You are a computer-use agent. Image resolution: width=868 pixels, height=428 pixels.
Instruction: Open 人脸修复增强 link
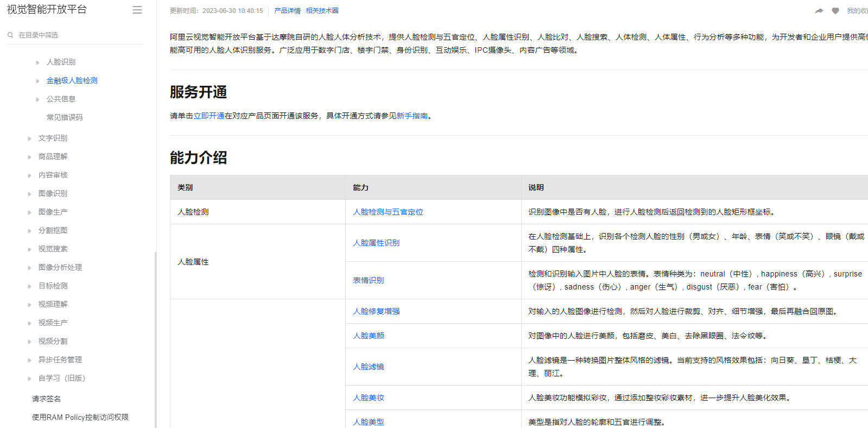(376, 311)
